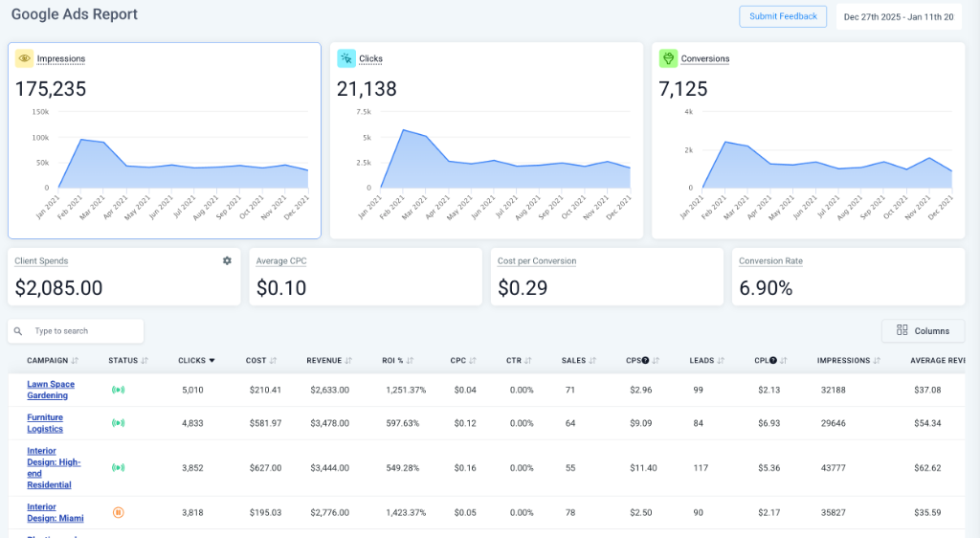Click the 6.90% conversion rate value
Viewport: 980px width, 538px height.
pos(766,288)
